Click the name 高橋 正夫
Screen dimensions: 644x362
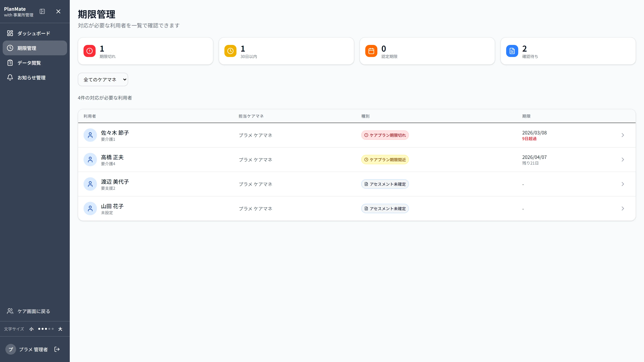[112, 157]
